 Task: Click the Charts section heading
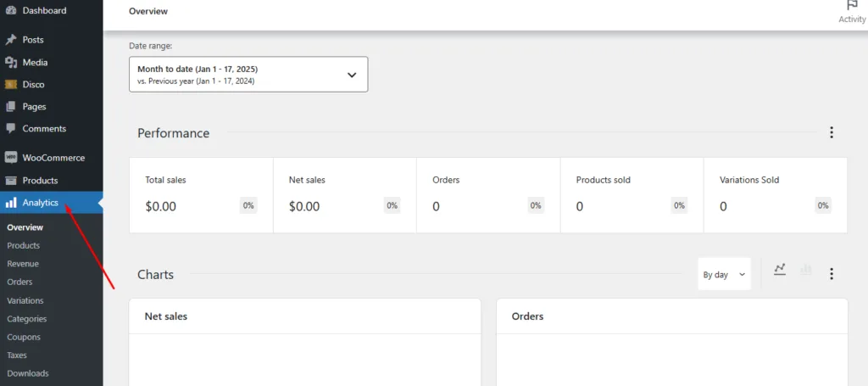(x=156, y=275)
